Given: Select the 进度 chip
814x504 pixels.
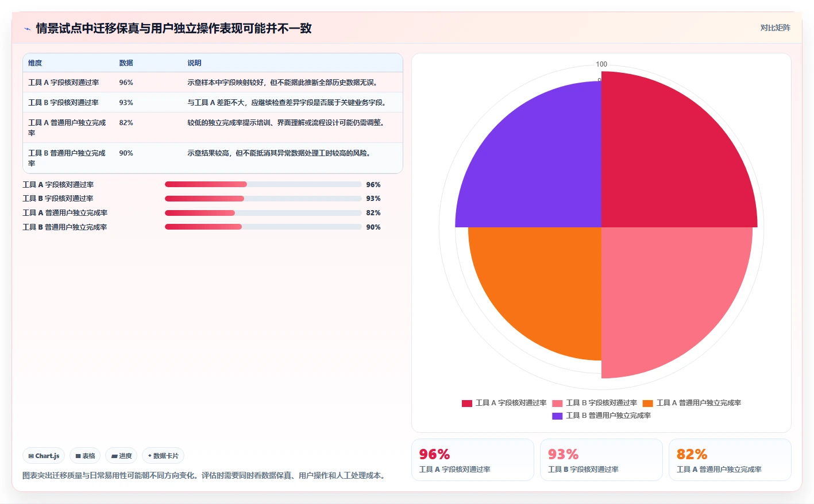Looking at the screenshot, I should tap(121, 456).
